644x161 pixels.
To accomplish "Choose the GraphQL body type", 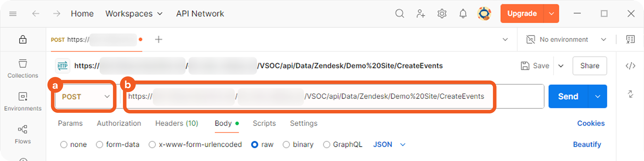I will point(327,145).
